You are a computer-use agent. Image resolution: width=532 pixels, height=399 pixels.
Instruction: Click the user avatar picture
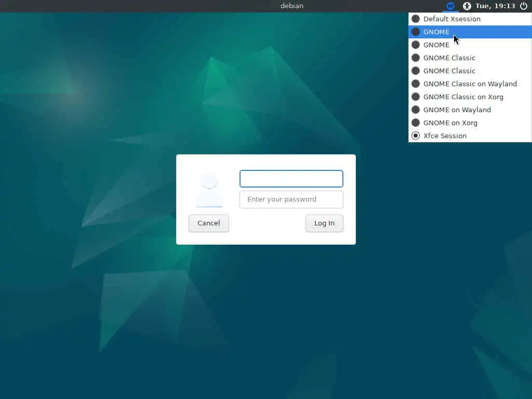[x=209, y=190]
